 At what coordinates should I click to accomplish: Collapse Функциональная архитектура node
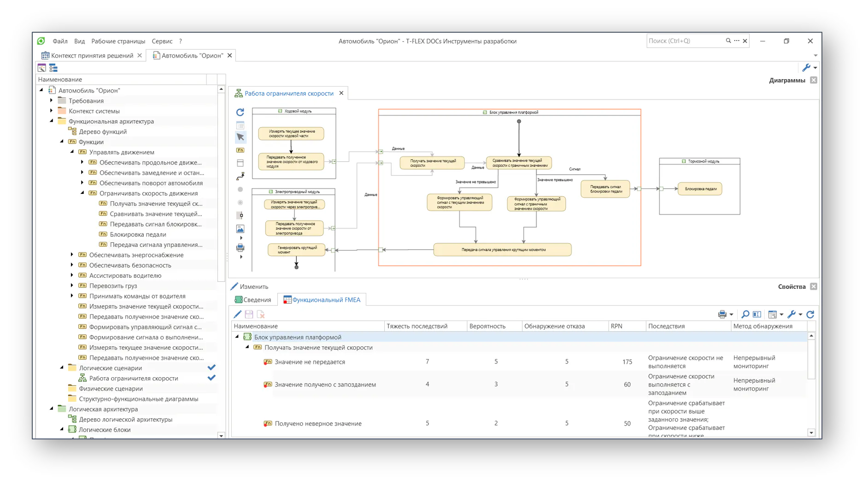pos(52,121)
